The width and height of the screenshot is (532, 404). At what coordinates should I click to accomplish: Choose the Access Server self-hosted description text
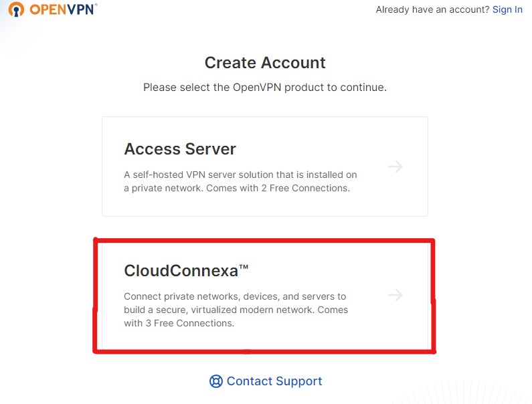240,181
